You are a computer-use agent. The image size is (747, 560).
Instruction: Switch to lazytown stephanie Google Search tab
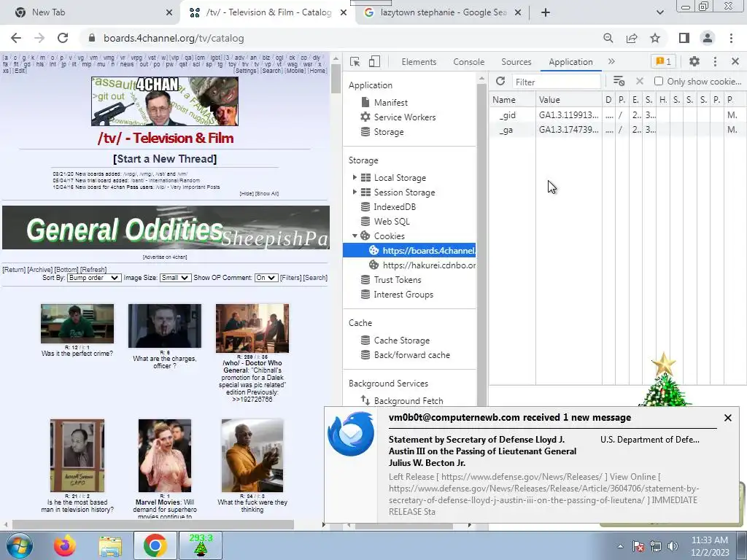(443, 12)
